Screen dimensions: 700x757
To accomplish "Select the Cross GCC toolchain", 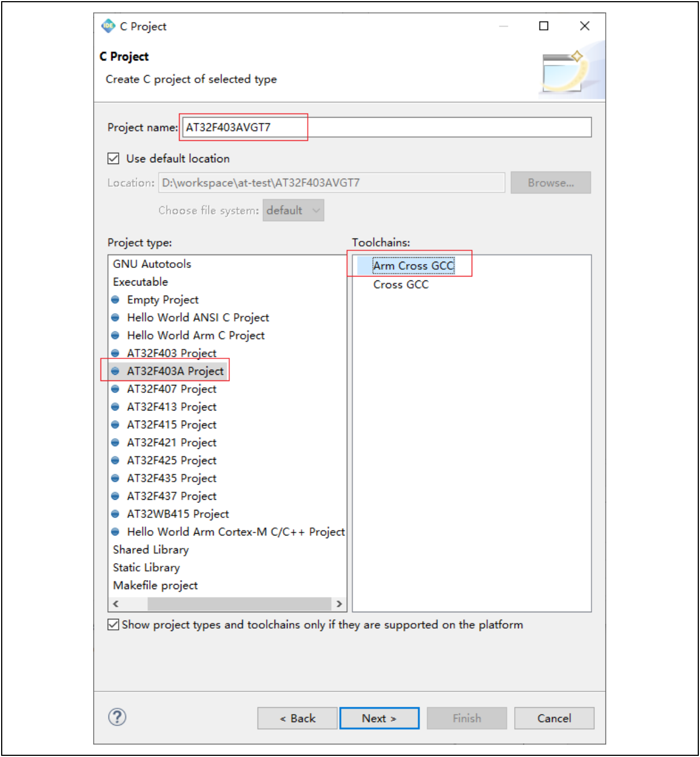I will tap(401, 284).
